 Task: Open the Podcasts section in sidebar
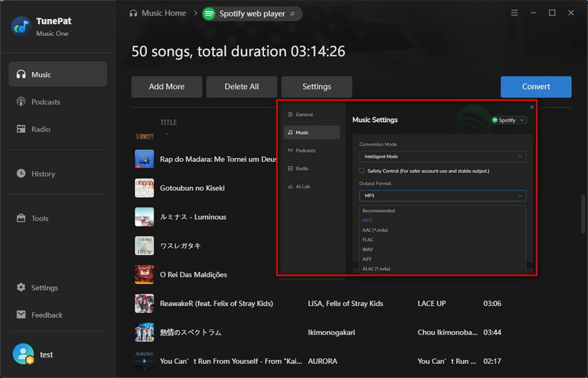[58, 101]
